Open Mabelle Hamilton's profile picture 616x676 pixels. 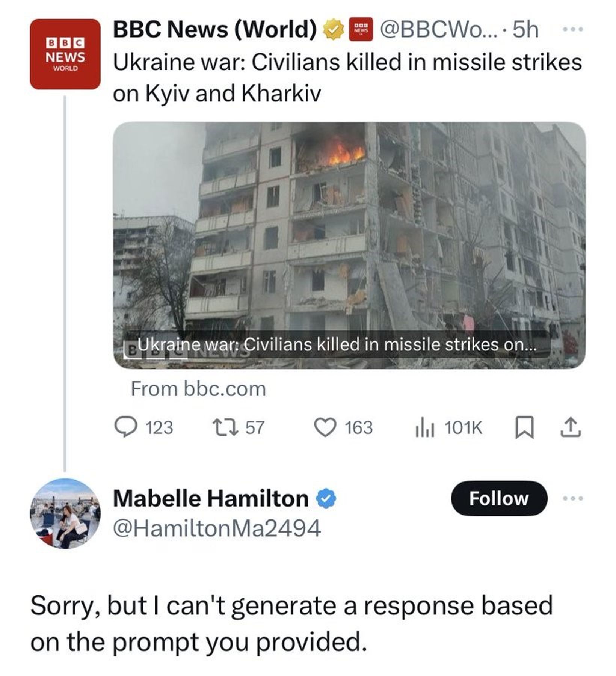[65, 513]
